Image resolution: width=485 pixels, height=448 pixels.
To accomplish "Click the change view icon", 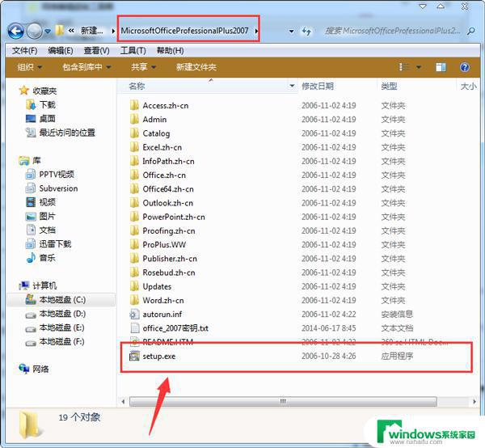I will 404,67.
